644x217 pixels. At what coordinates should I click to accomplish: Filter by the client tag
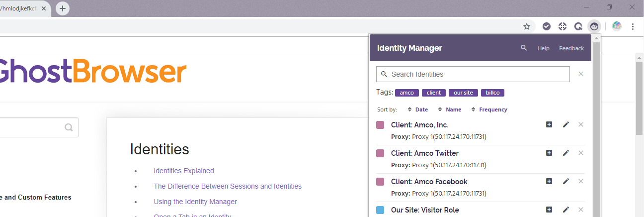click(434, 93)
